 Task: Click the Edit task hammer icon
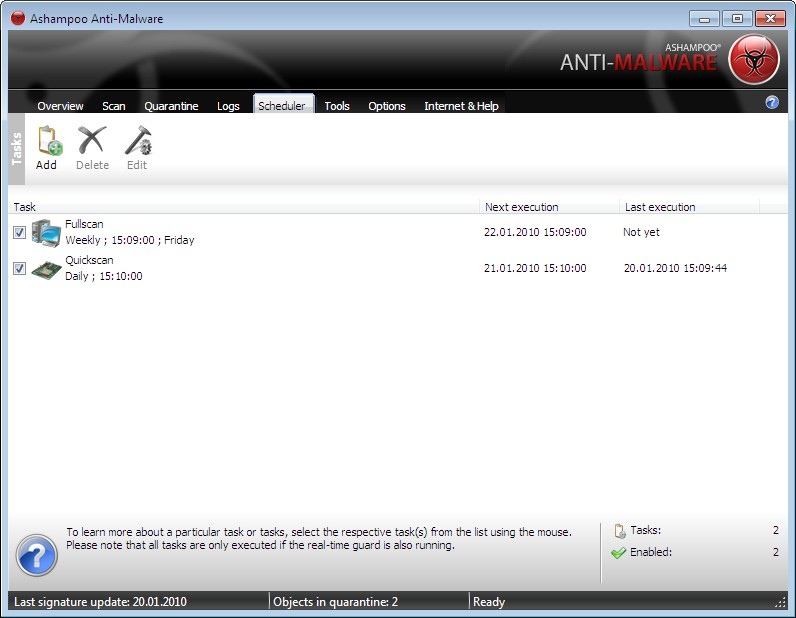(139, 140)
